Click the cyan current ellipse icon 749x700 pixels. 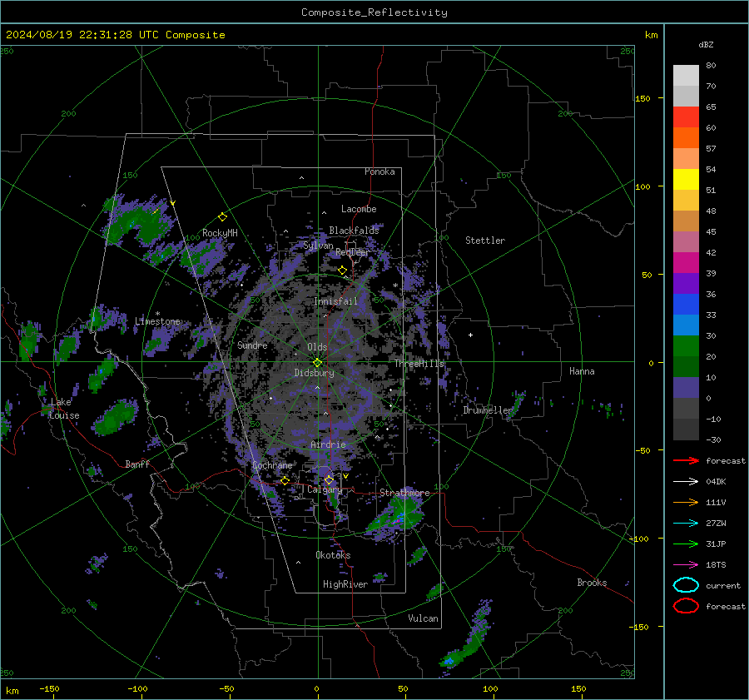click(x=686, y=585)
